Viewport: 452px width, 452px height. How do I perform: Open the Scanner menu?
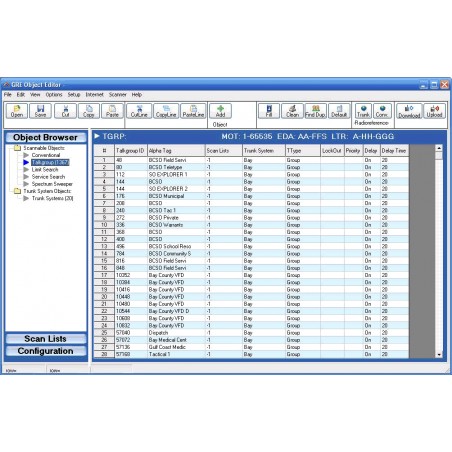[x=118, y=95]
